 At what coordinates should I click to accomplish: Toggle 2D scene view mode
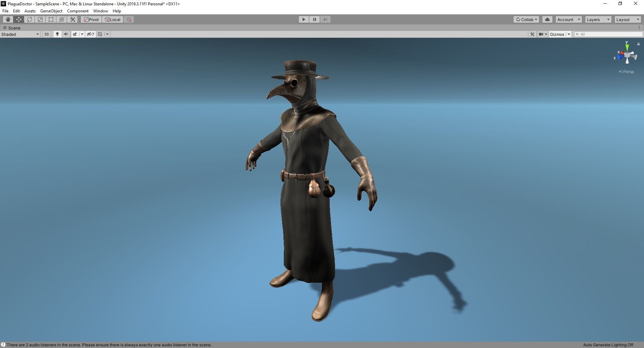pyautogui.click(x=47, y=34)
